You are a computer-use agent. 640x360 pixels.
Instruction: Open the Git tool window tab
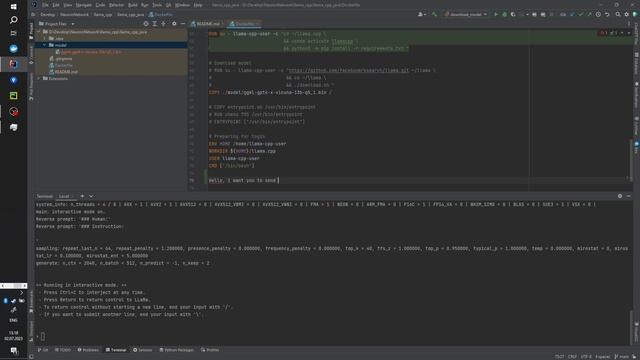coord(43,350)
